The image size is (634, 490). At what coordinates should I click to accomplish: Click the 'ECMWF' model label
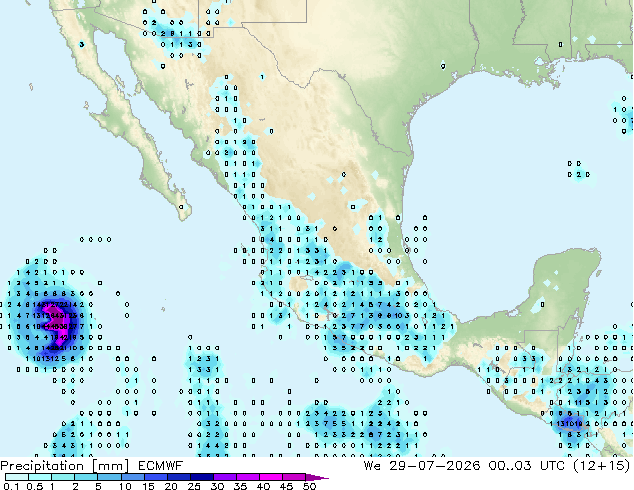point(161,466)
